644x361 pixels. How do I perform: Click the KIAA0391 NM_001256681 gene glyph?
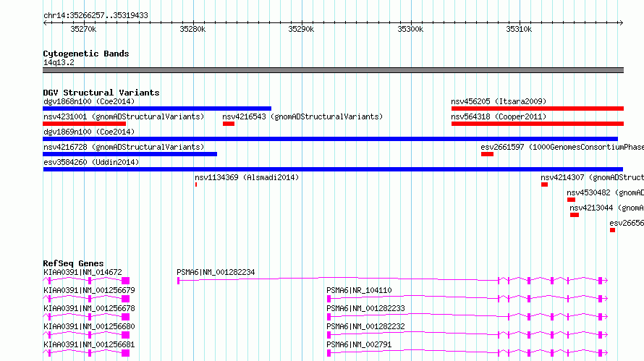(x=86, y=353)
